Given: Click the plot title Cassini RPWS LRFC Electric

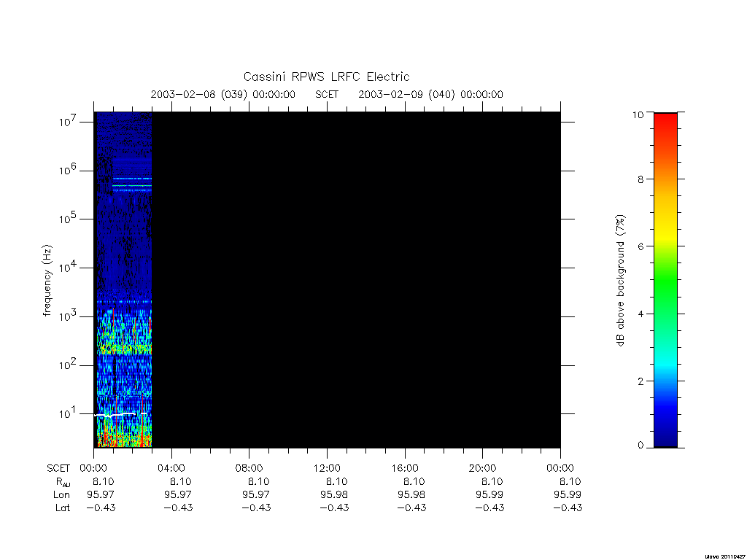Looking at the screenshot, I should [x=326, y=77].
